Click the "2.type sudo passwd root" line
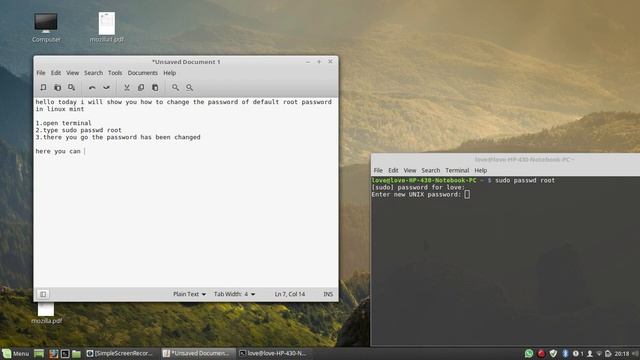Screen dimensions: 640x360 (78, 130)
